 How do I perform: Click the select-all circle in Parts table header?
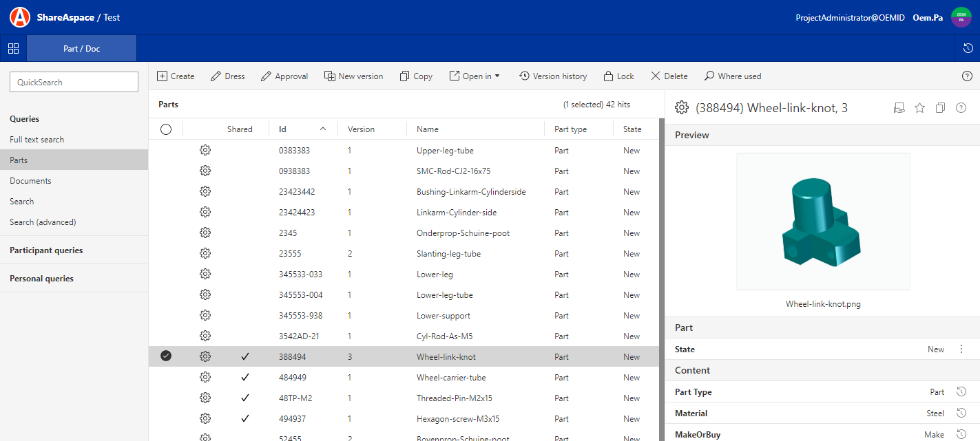click(165, 129)
